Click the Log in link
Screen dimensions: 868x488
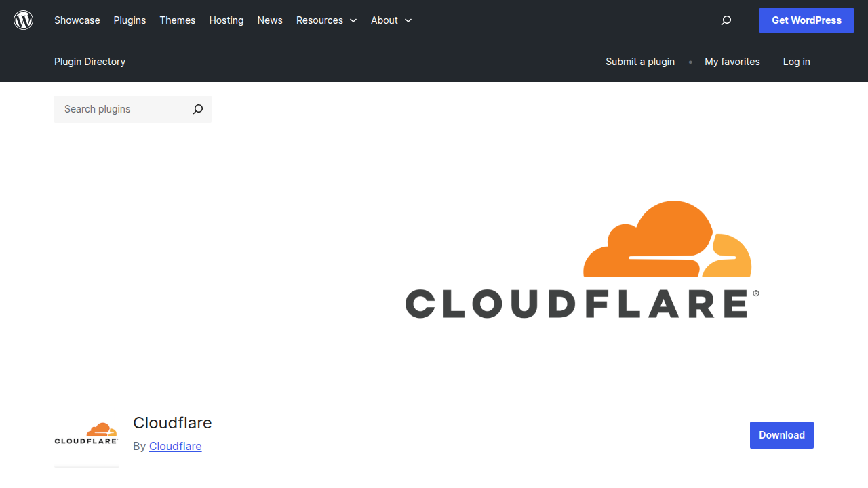click(x=796, y=62)
